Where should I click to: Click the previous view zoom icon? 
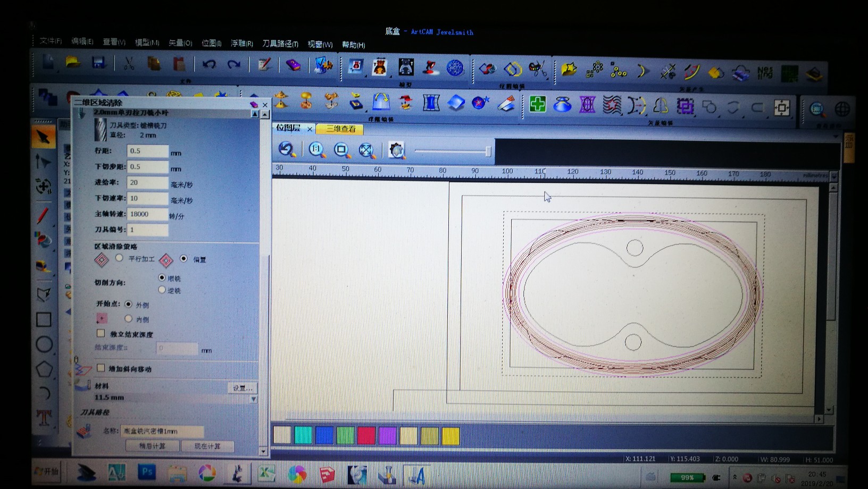coord(287,149)
